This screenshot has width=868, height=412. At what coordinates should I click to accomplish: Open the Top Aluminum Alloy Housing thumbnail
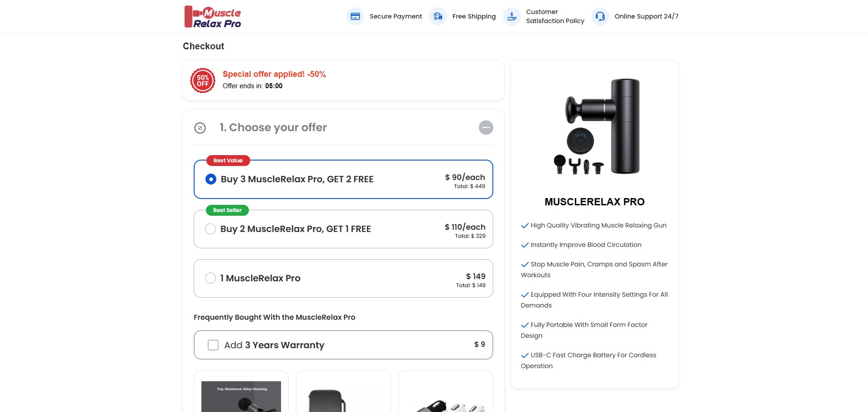point(241,397)
